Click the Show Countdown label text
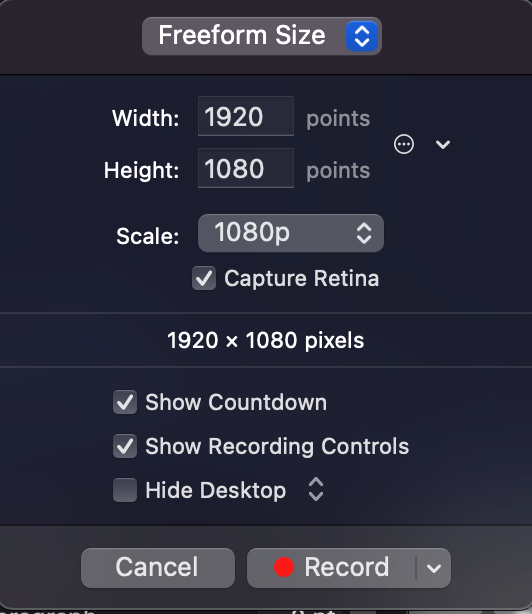532x614 pixels. 236,402
